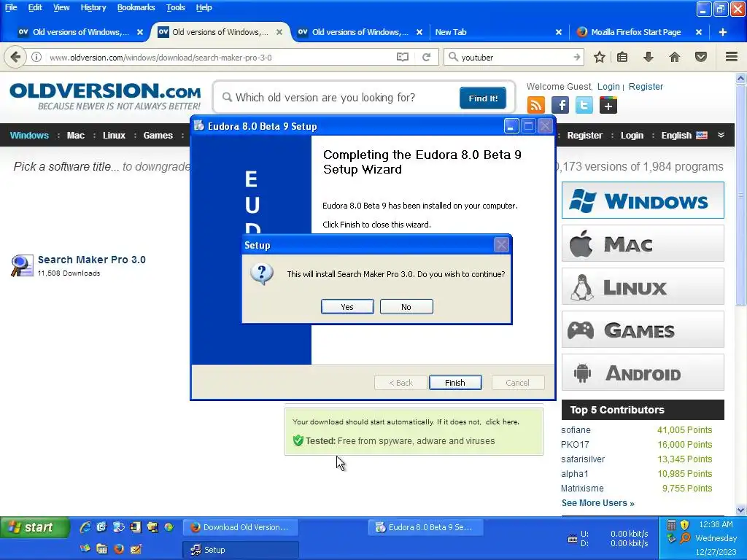747x560 pixels.
Task: Click the Firefox search box containing youtuber
Action: [x=514, y=57]
